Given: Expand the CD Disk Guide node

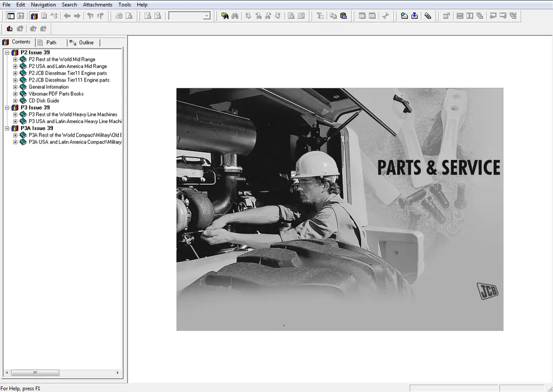Looking at the screenshot, I should pyautogui.click(x=15, y=100).
